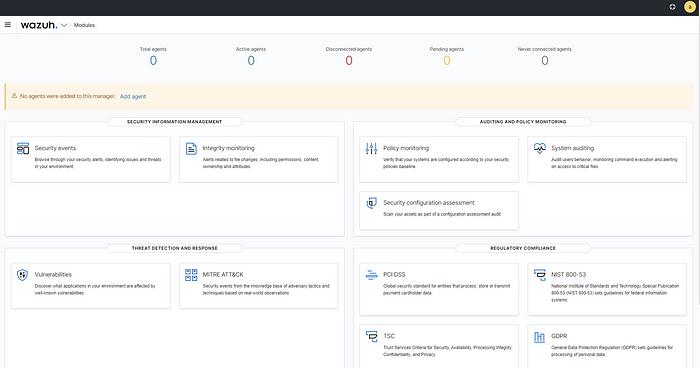Open the Integrity monitoring module

258,159
